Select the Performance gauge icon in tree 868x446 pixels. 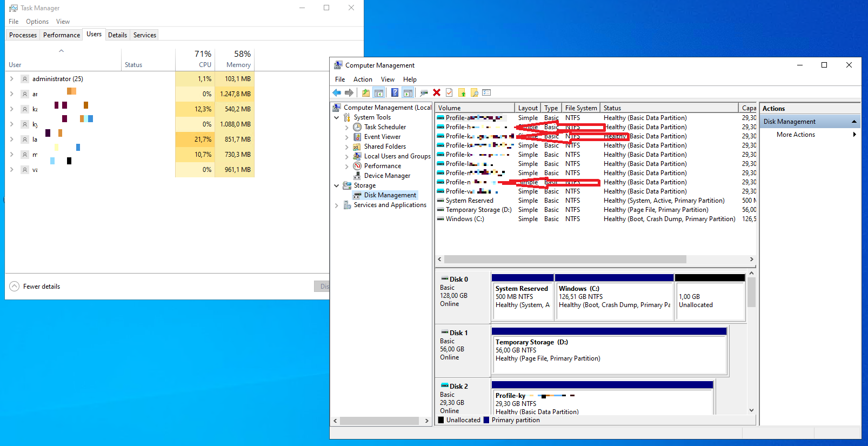[x=357, y=166]
